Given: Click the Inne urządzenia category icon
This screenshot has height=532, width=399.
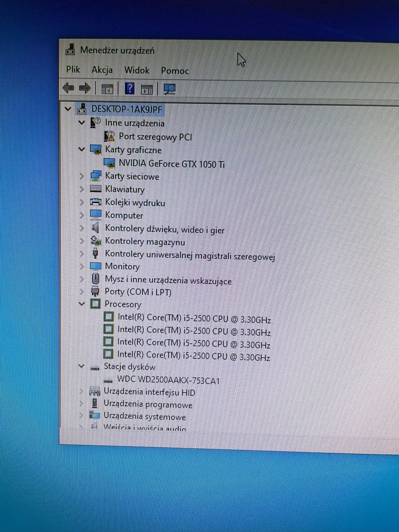Looking at the screenshot, I should [x=95, y=122].
